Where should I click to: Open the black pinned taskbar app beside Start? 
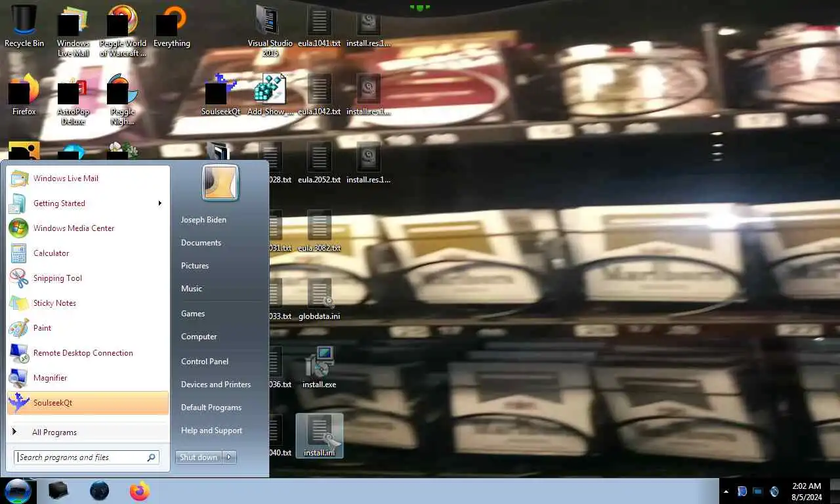coord(58,491)
